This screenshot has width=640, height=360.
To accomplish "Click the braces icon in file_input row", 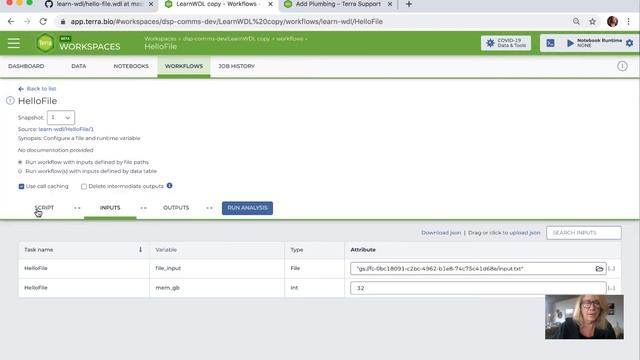I will click(x=611, y=269).
